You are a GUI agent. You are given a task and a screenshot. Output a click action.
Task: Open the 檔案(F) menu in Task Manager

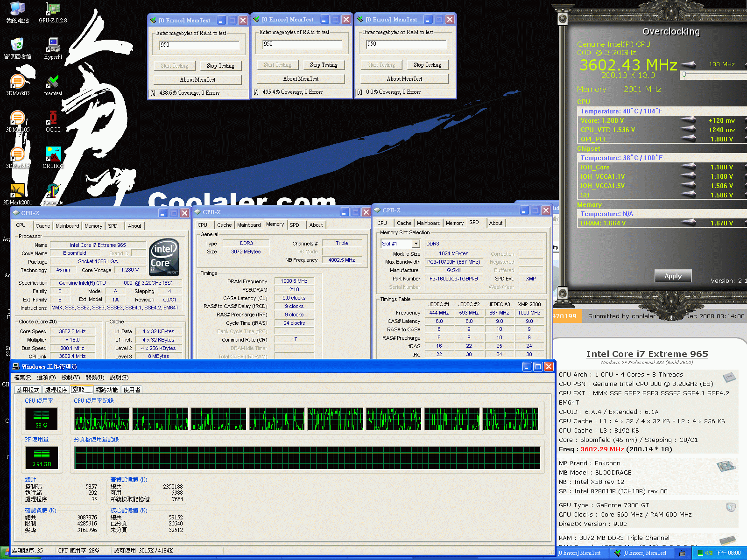22,378
